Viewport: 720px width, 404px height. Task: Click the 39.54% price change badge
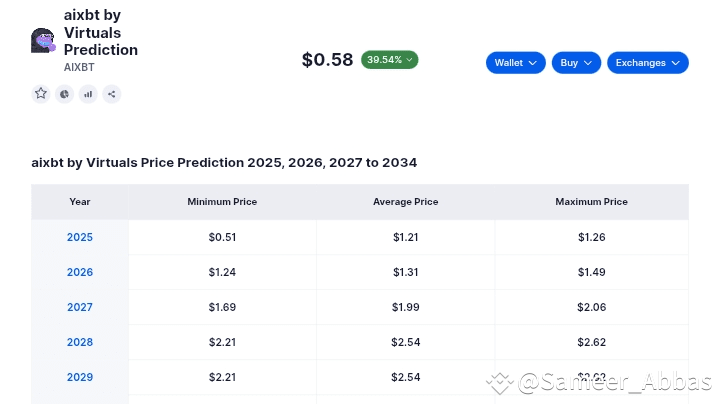[x=389, y=60]
